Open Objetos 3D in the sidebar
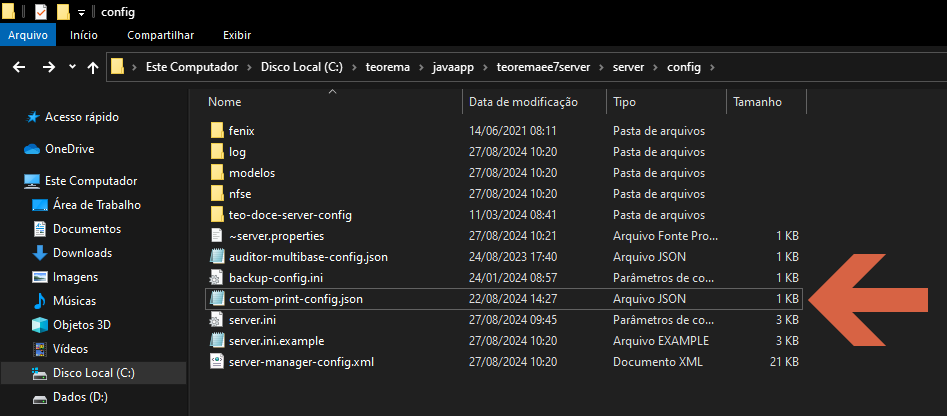The image size is (947, 416). (82, 325)
